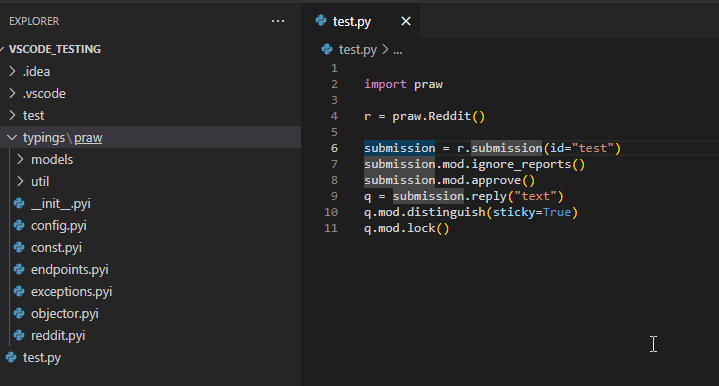719x386 pixels.
Task: Open objector.pyi file
Action: [x=65, y=314]
